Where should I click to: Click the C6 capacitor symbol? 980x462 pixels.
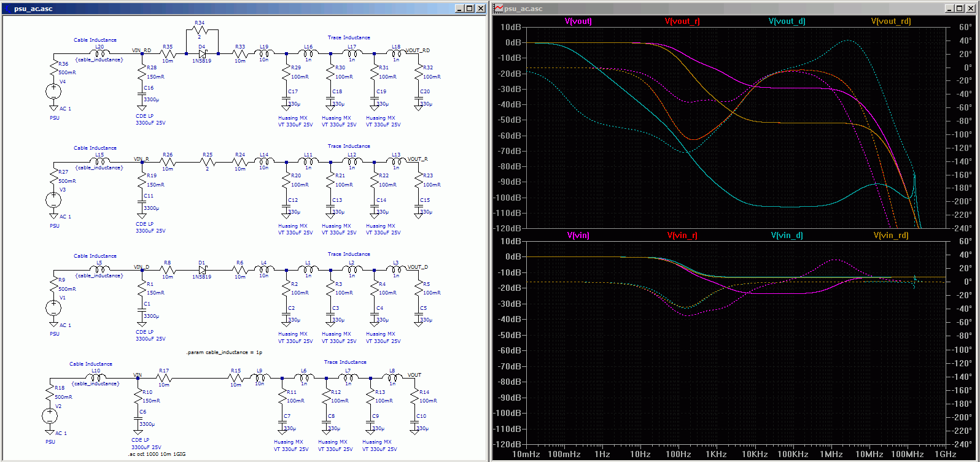(x=138, y=418)
